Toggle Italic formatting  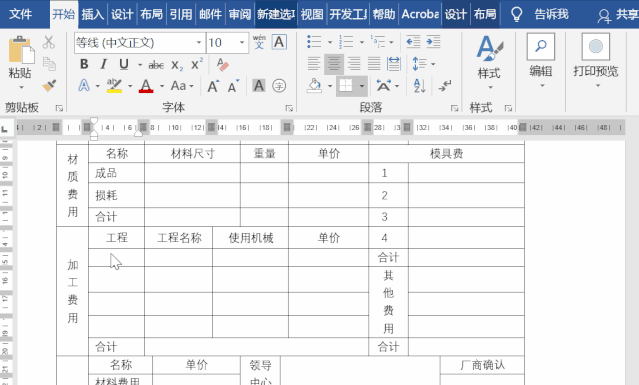click(x=104, y=64)
